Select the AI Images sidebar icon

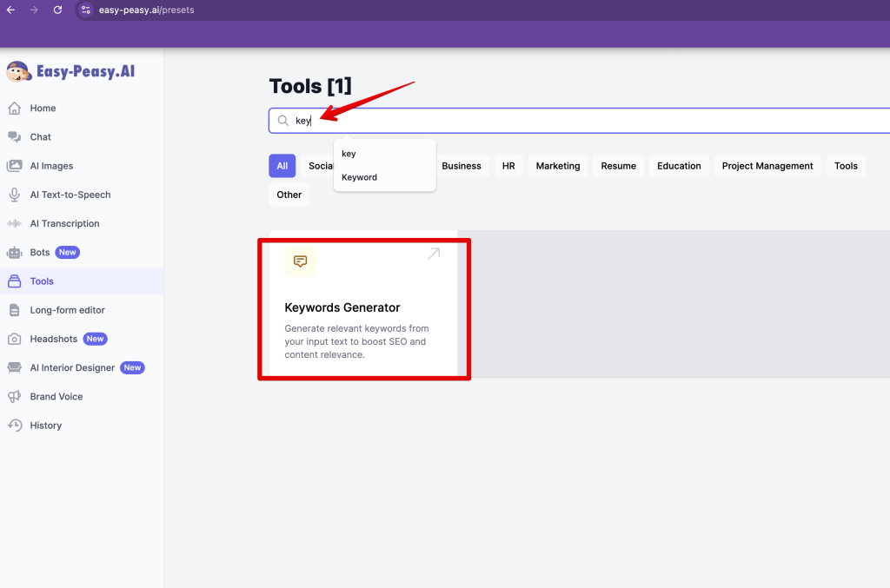coord(14,166)
